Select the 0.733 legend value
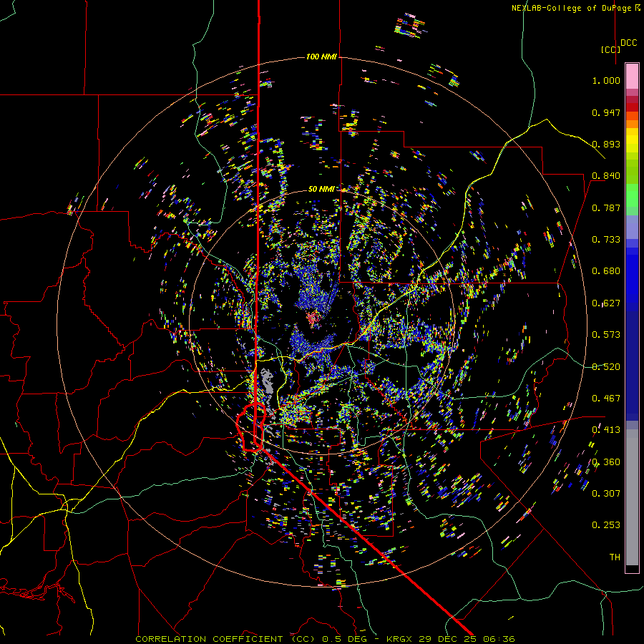 [606, 240]
